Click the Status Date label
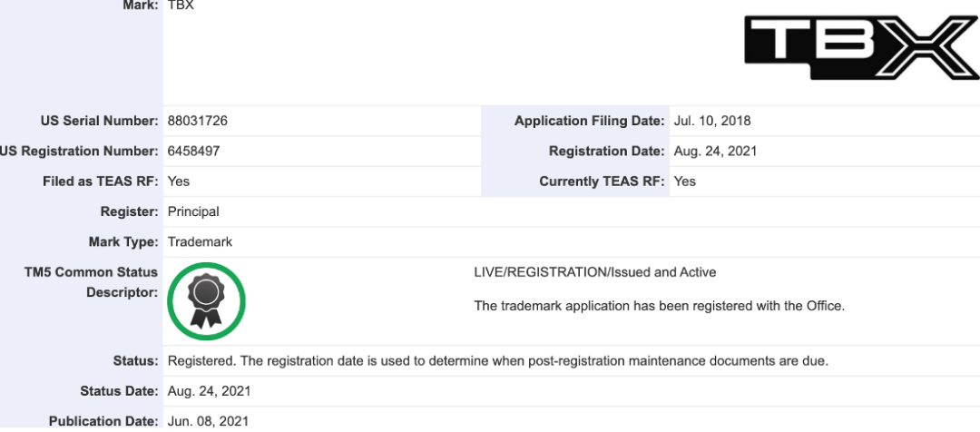The image size is (980, 432). [x=120, y=391]
